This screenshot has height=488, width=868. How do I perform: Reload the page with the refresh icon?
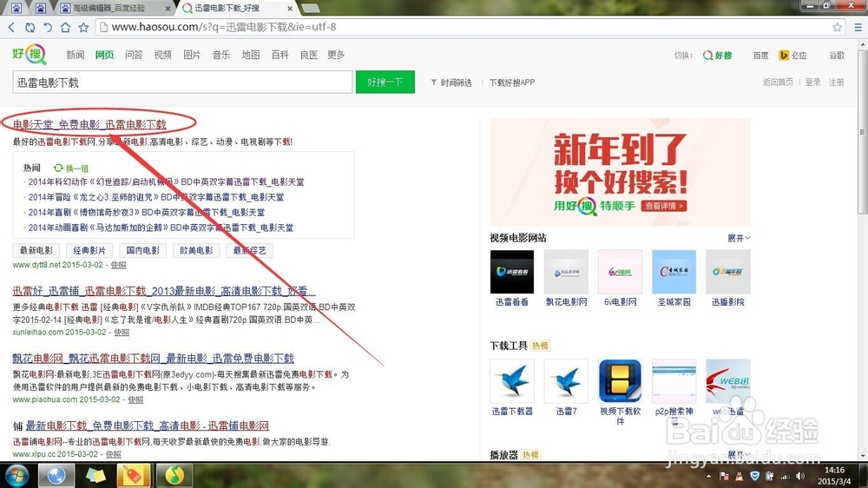coord(30,27)
